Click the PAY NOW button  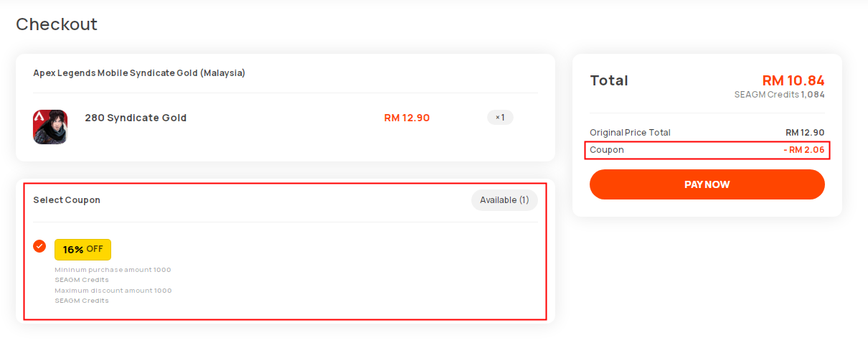coord(707,184)
